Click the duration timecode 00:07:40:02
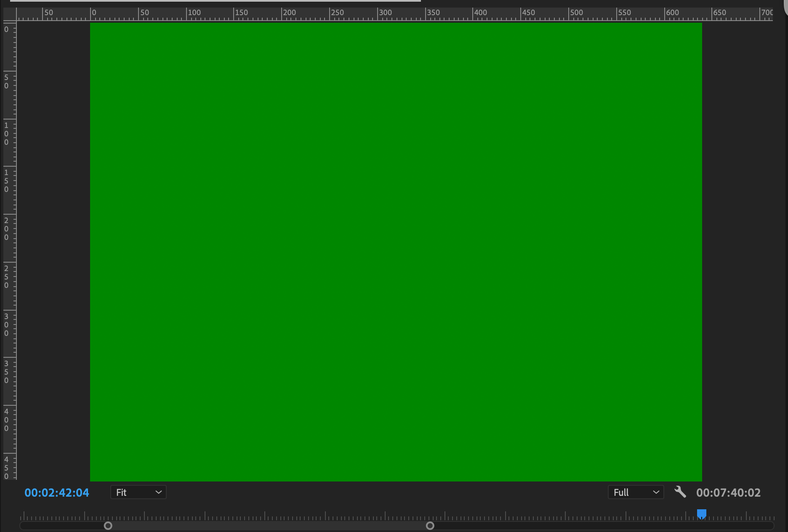The height and width of the screenshot is (532, 788). click(729, 493)
